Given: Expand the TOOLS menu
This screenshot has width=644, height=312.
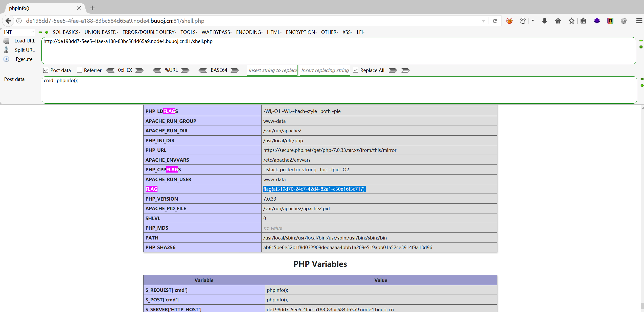Looking at the screenshot, I should point(189,32).
